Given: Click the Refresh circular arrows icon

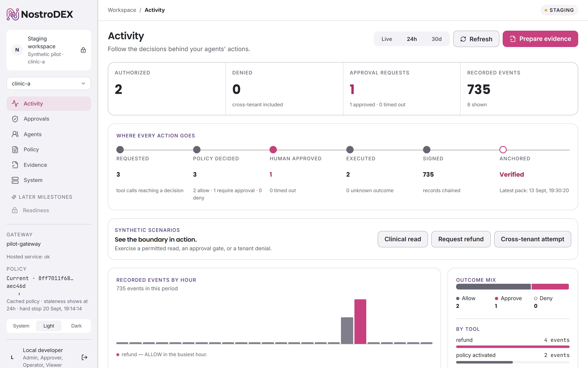Looking at the screenshot, I should tap(463, 39).
